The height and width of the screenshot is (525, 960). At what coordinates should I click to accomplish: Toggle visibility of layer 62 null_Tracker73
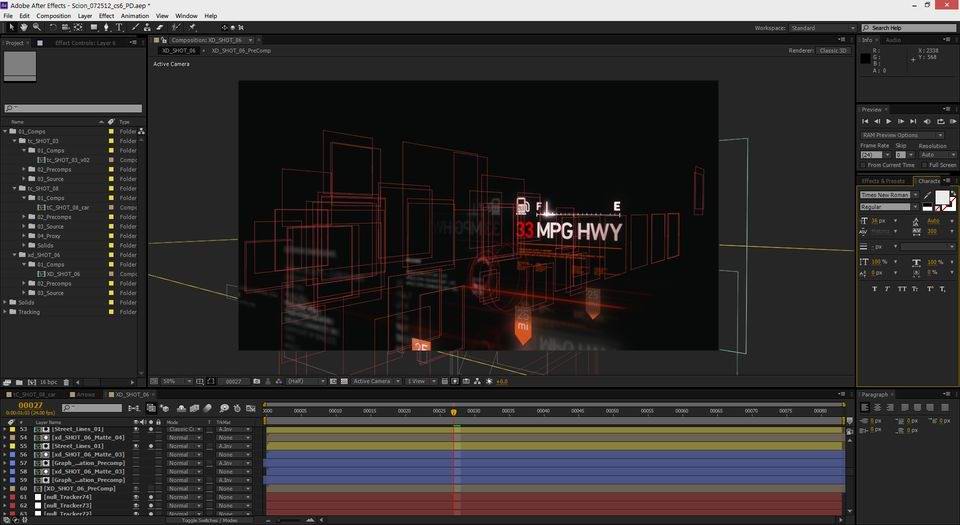point(136,505)
